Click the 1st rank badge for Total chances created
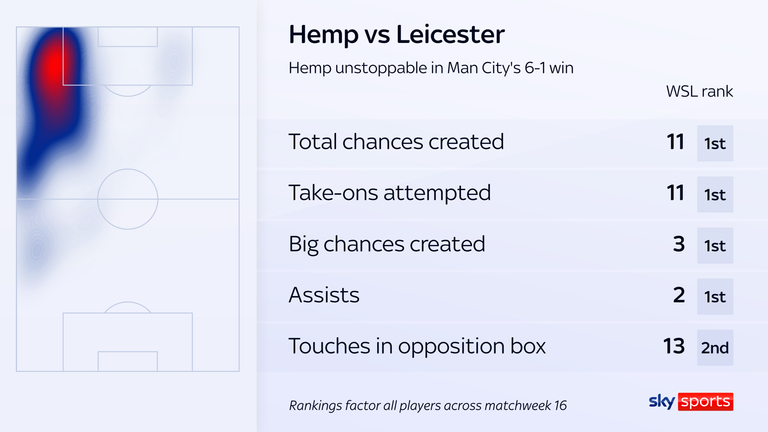Image resolution: width=768 pixels, height=432 pixels. click(x=714, y=143)
